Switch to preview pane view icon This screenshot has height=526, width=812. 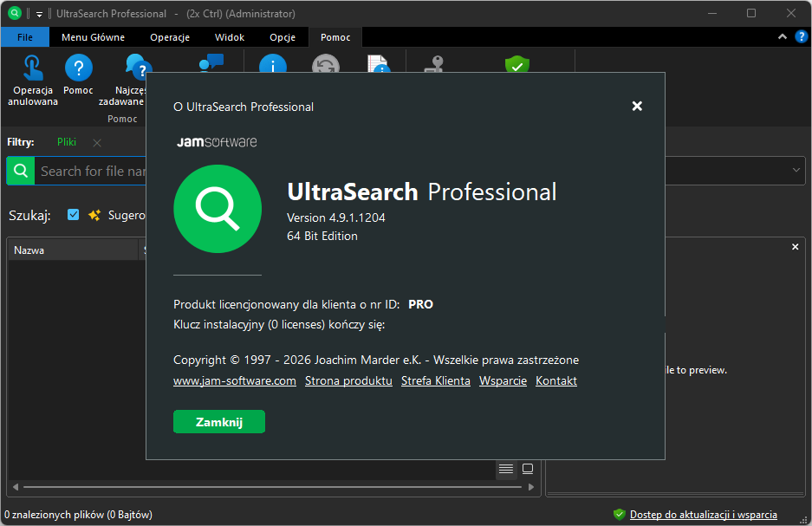coord(528,469)
